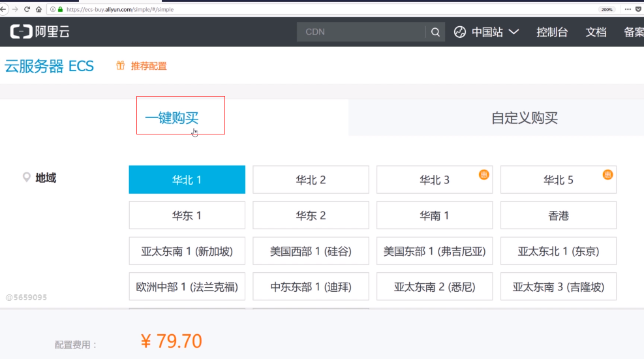Click the browser forward arrow
This screenshot has height=359, width=644.
pyautogui.click(x=15, y=9)
